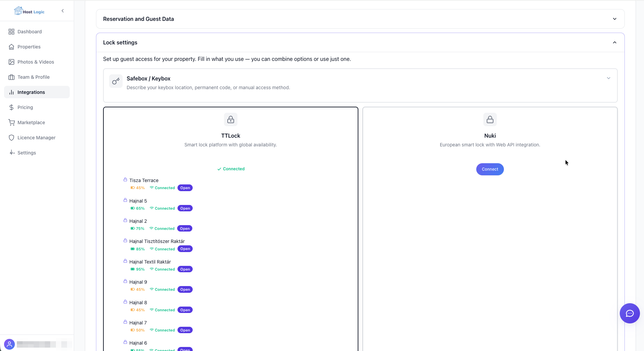Click the lock icon beside Hajnal Textil Raktár
Image resolution: width=644 pixels, height=351 pixels.
point(125,261)
